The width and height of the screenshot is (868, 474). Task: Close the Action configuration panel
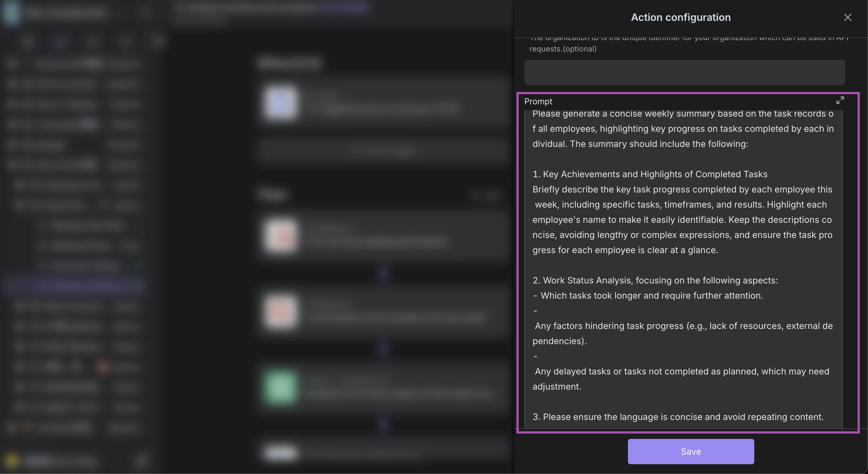coord(847,17)
